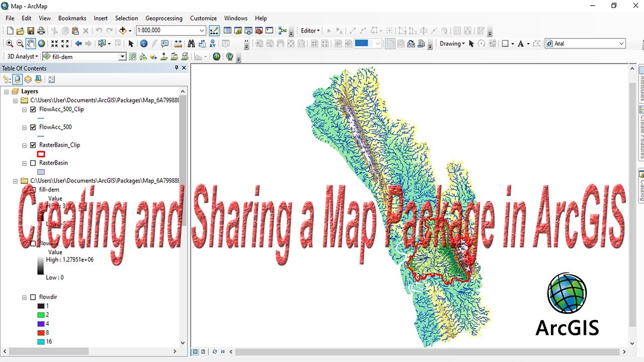The image size is (644, 362).
Task: Collapse the FlowAcc_500_Clip legend
Action: [x=24, y=110]
